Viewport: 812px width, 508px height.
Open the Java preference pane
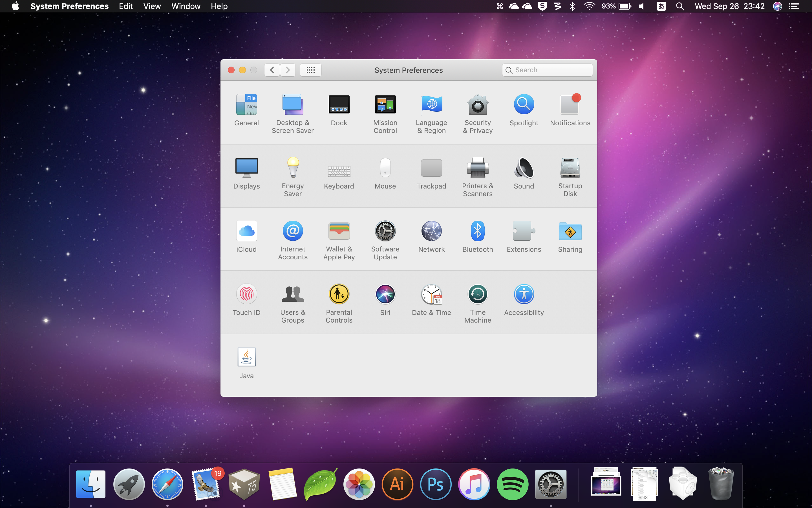pyautogui.click(x=246, y=363)
